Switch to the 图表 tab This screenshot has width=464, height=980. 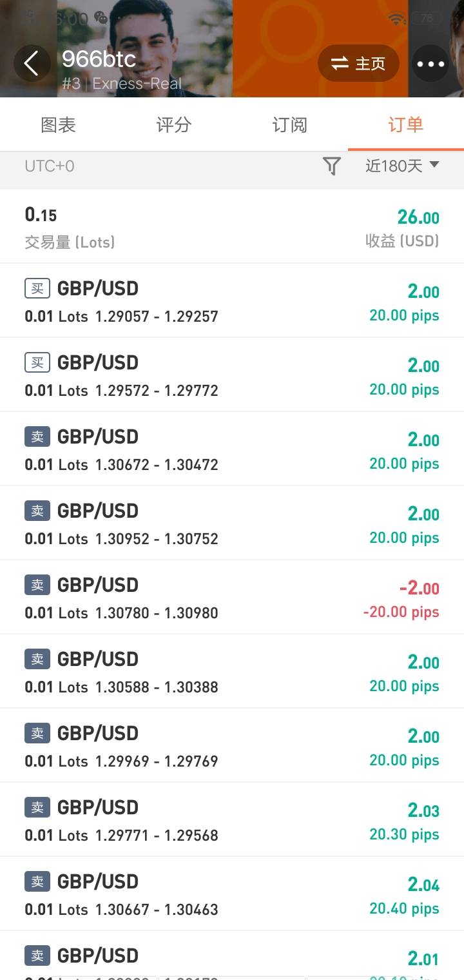coord(58,124)
